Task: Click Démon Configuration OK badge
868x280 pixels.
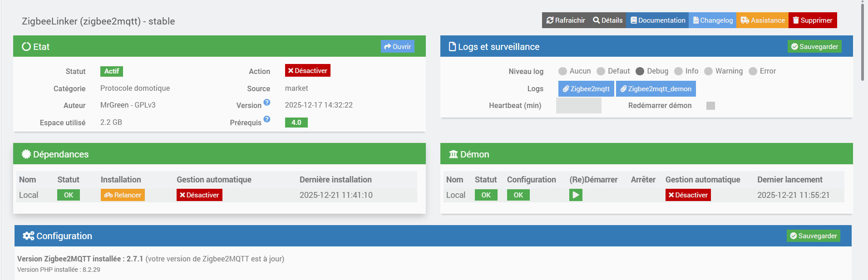Action: tap(518, 195)
